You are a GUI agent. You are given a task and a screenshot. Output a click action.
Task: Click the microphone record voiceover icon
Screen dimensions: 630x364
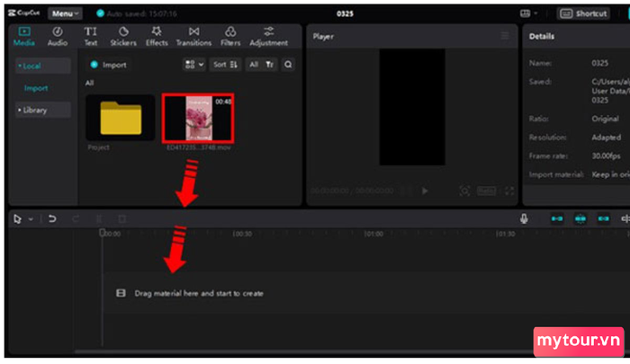[x=523, y=218]
